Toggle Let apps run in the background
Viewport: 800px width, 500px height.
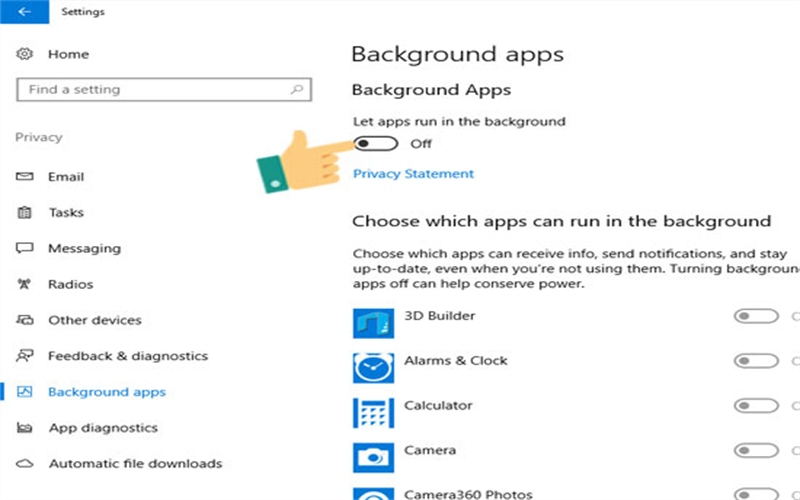point(376,144)
